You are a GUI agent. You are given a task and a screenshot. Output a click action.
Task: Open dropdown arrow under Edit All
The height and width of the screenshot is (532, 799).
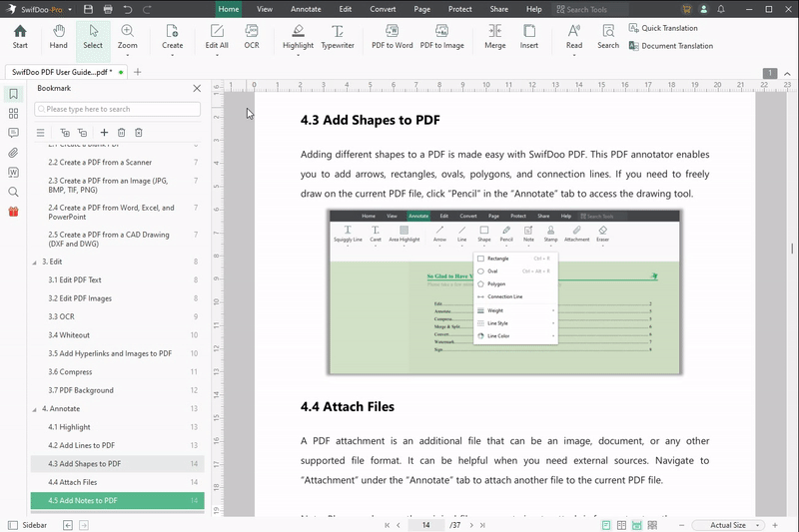click(217, 55)
